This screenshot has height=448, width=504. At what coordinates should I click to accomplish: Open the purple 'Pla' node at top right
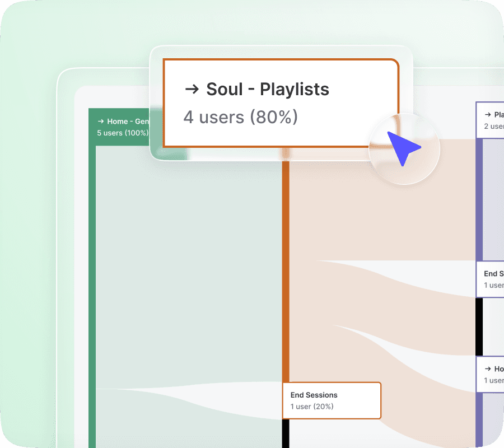tap(490, 120)
